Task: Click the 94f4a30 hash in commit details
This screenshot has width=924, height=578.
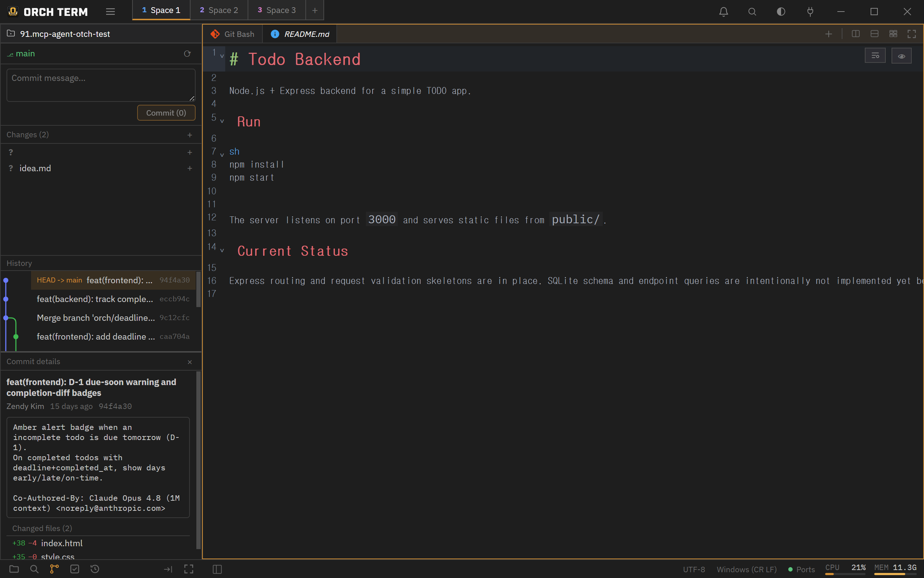Action: [x=115, y=406]
